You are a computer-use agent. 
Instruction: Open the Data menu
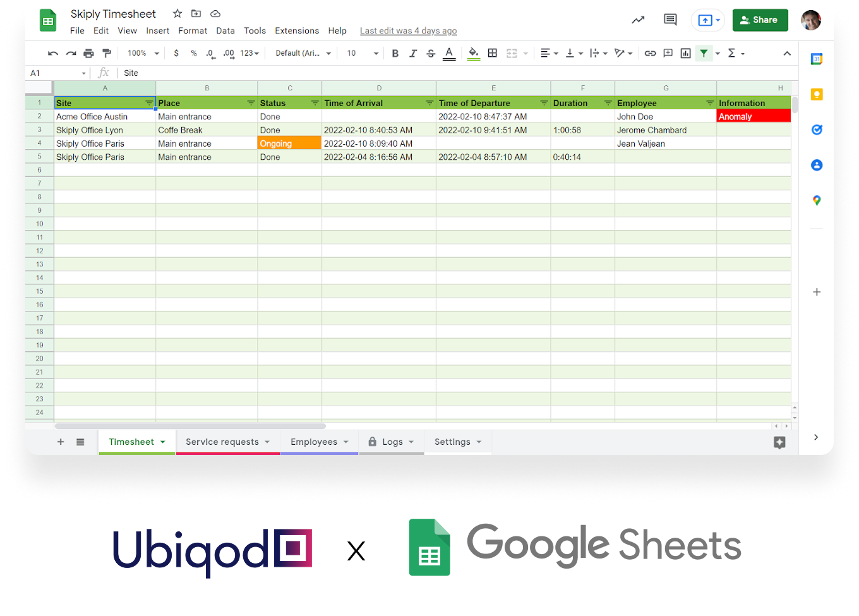point(225,30)
